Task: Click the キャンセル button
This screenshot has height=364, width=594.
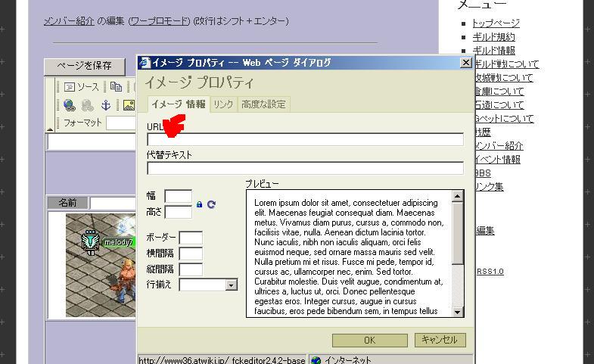Action: pos(440,340)
